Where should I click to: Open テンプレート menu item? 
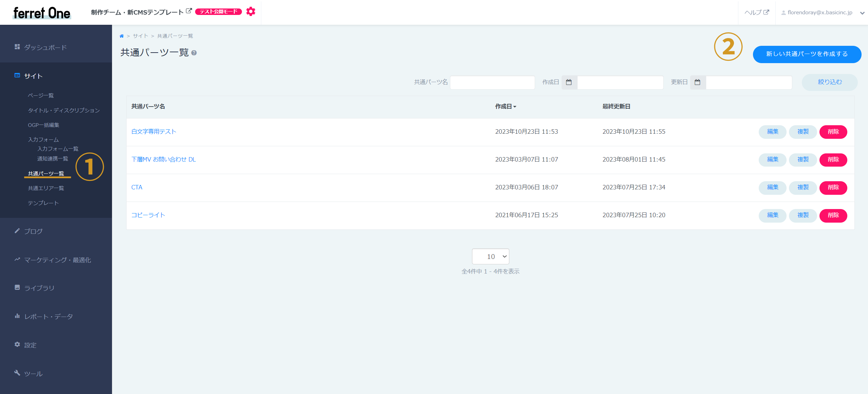pyautogui.click(x=43, y=203)
